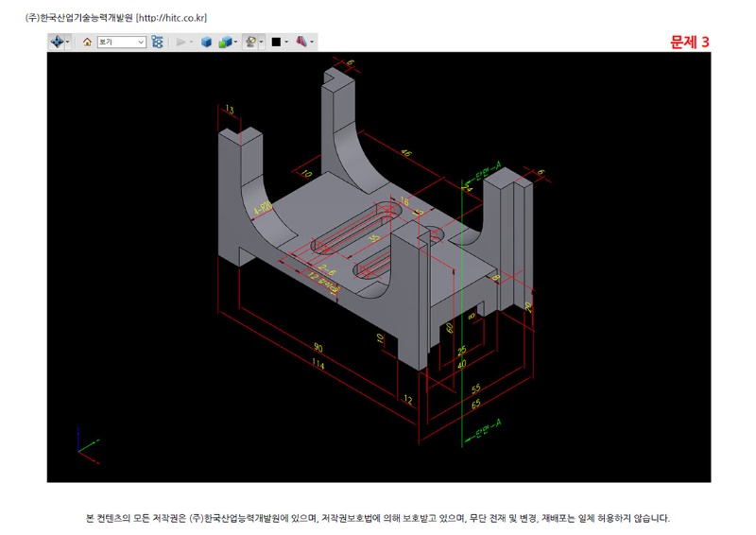756x535 pixels.
Task: Select the pan/rotate navigation tool icon
Action: coord(57,42)
